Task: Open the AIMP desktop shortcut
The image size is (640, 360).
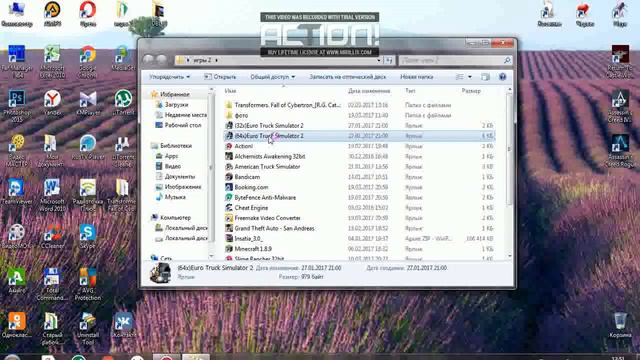Action: pos(52,14)
